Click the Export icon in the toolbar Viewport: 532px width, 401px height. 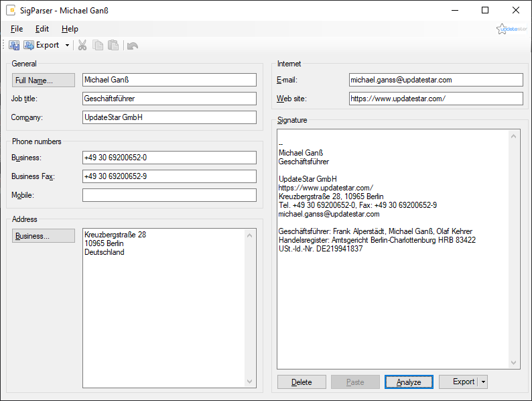pos(29,45)
